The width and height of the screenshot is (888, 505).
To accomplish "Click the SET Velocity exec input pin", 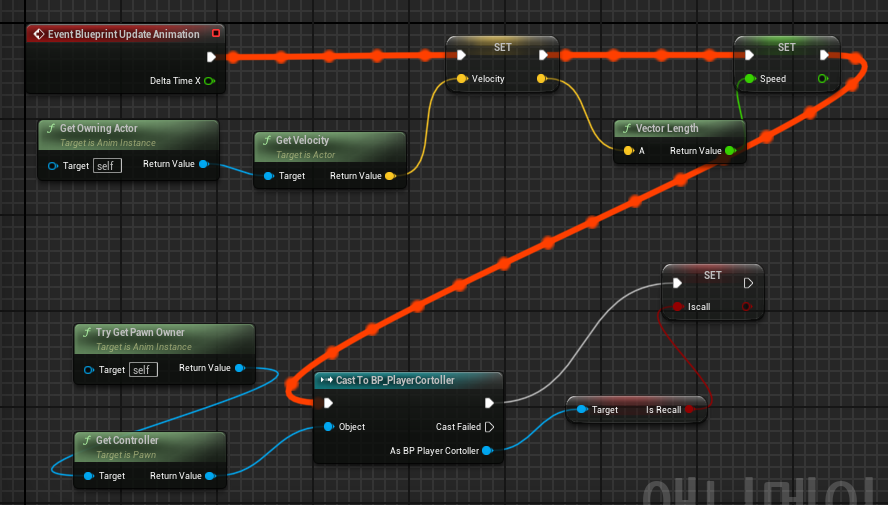I will [x=461, y=55].
